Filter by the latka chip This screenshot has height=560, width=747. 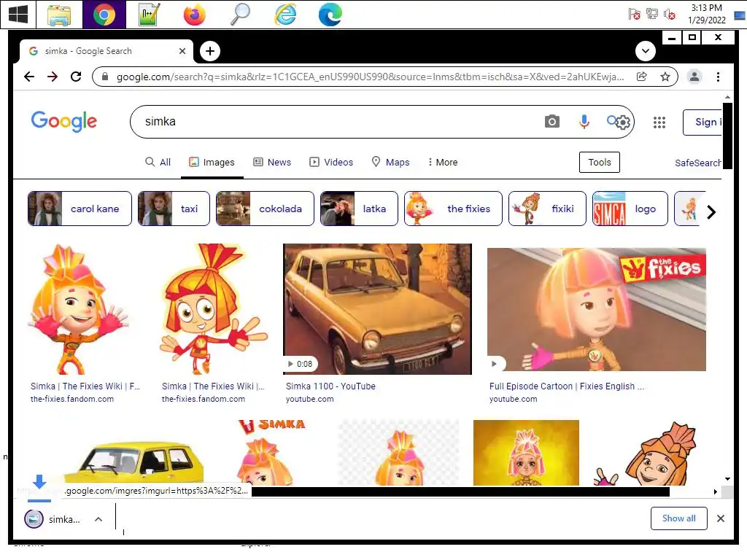(359, 209)
